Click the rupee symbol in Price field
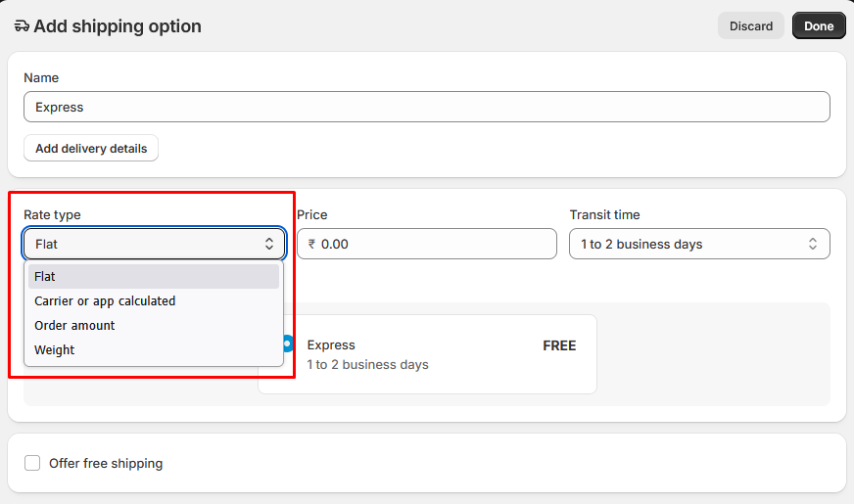Viewport: 854px width, 504px height. [311, 245]
